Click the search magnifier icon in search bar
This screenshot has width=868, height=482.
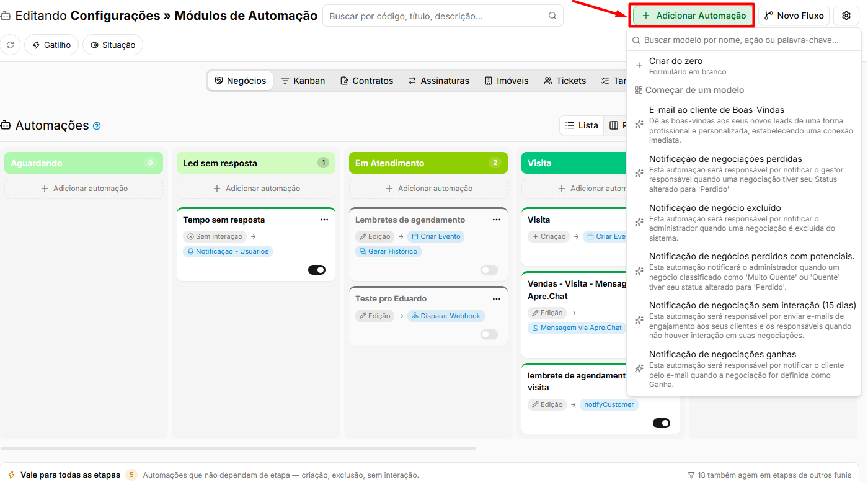tap(552, 16)
